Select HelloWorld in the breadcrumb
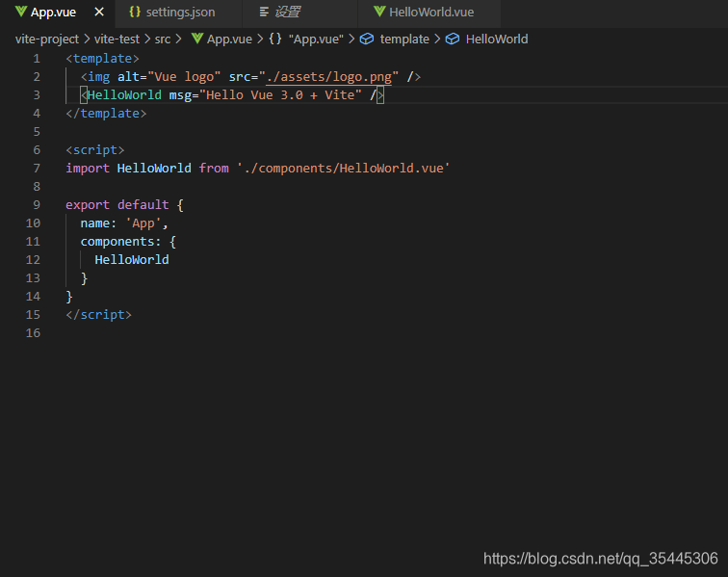This screenshot has height=577, width=728. click(497, 39)
